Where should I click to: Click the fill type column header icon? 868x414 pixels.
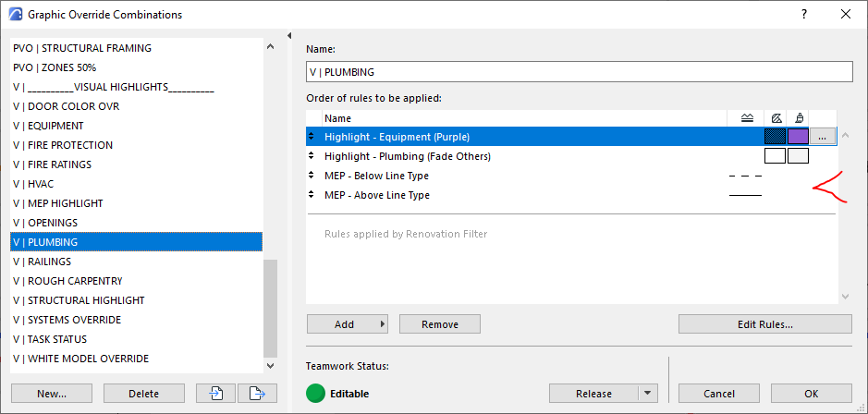776,118
